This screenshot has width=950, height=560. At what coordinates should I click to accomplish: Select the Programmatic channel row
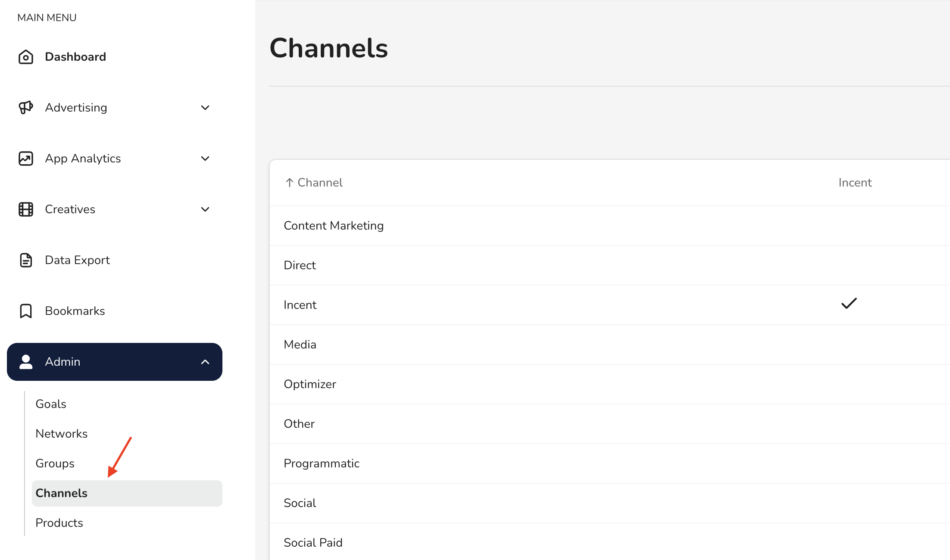610,464
